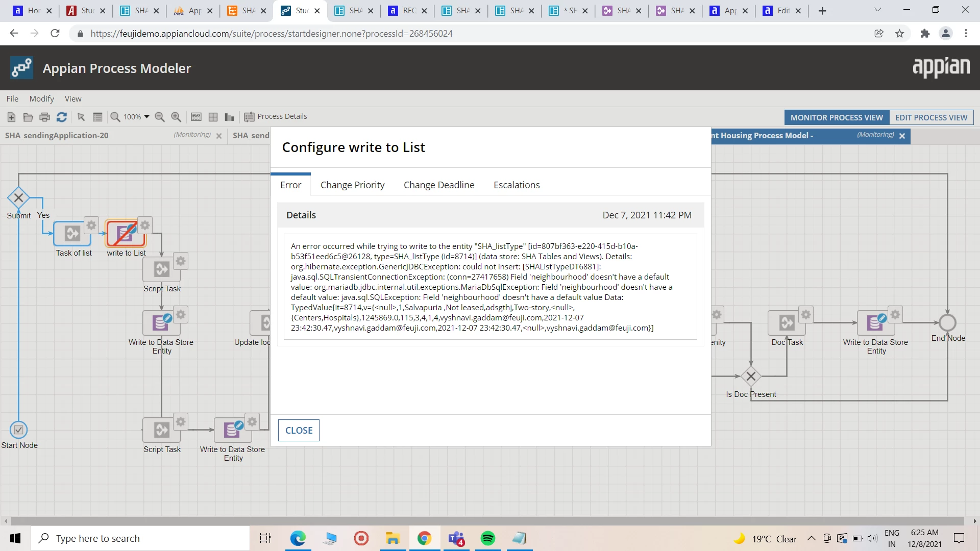The image size is (980, 551).
Task: Click the print icon in the modeler toolbar
Action: coord(45,117)
